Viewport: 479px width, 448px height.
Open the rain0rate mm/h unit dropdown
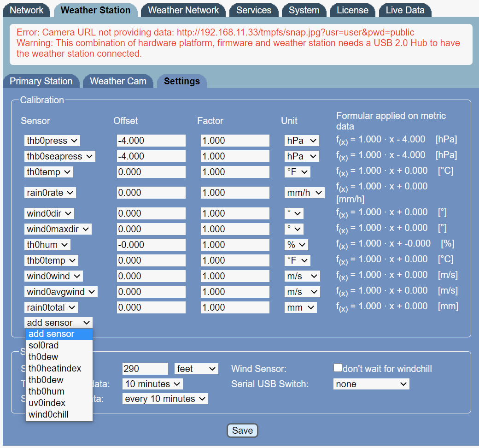(x=304, y=193)
